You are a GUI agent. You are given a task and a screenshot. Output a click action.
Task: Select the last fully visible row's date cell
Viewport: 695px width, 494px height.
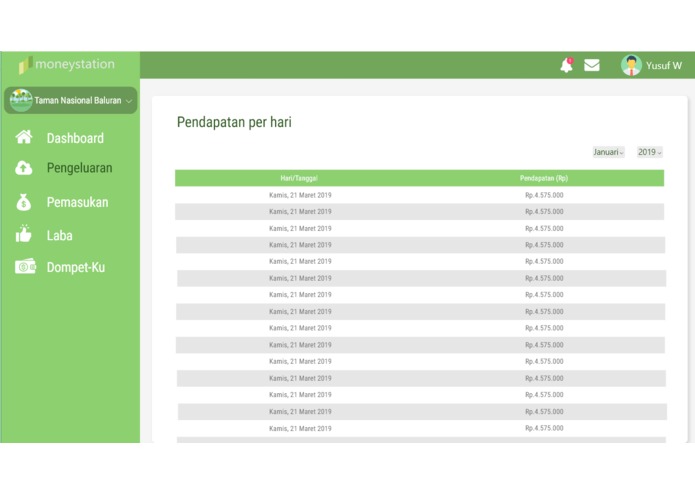click(300, 428)
